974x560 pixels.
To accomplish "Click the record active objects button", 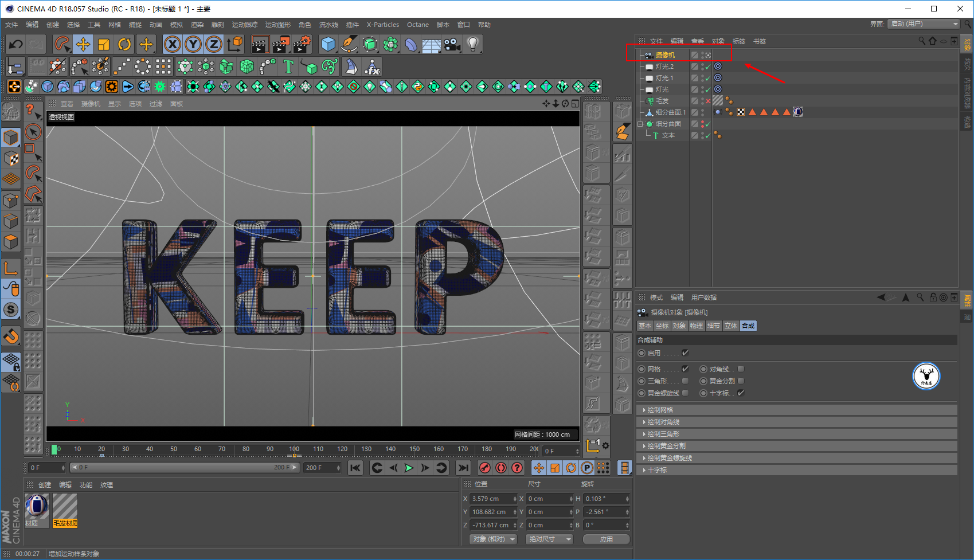I will pyautogui.click(x=484, y=468).
